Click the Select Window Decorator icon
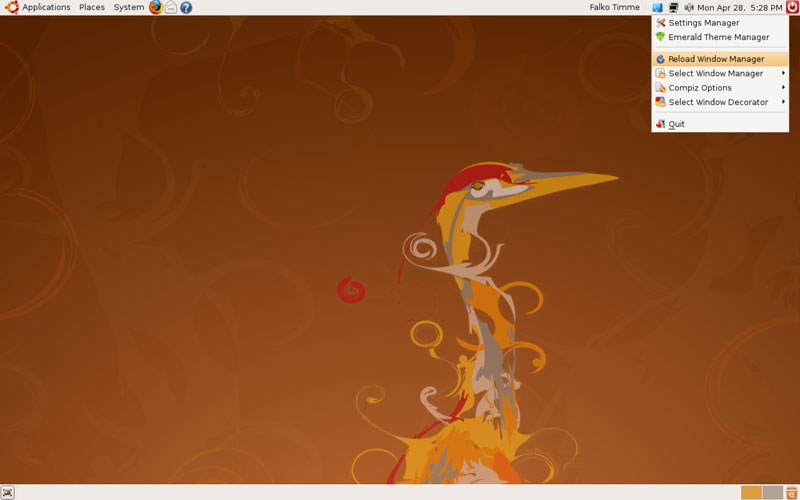 point(661,102)
